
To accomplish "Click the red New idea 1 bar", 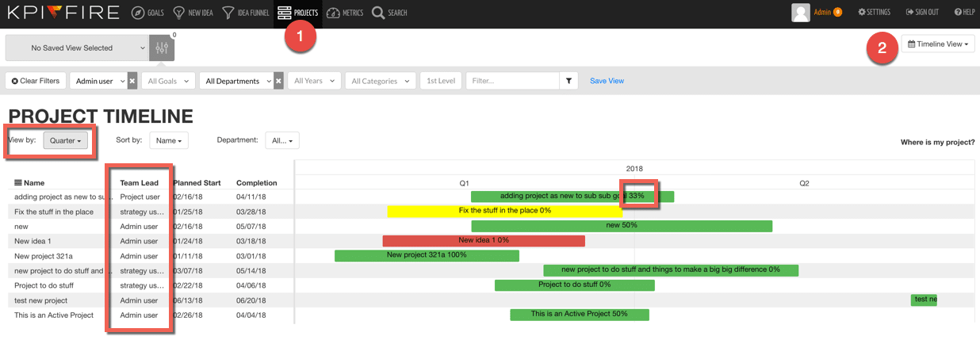I will coord(483,241).
